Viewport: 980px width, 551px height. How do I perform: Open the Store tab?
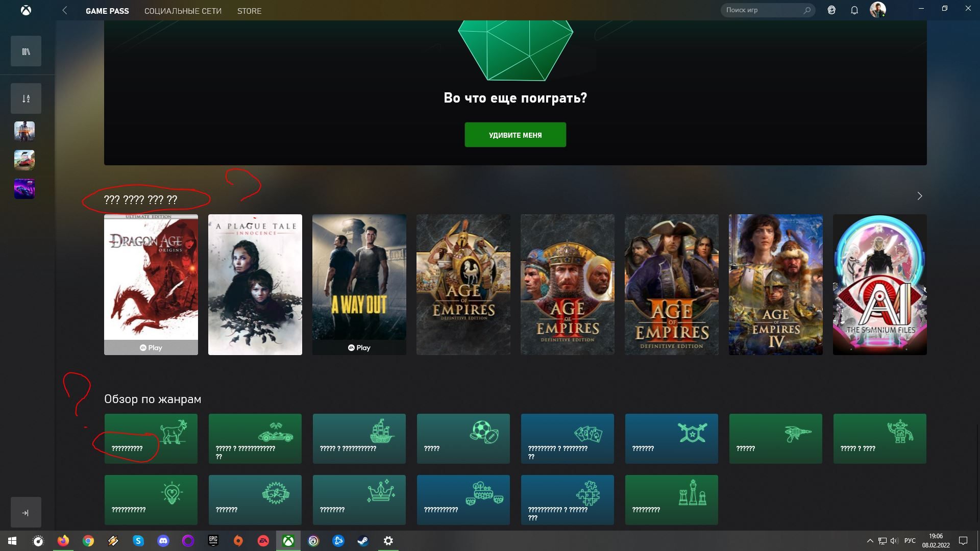pyautogui.click(x=249, y=11)
